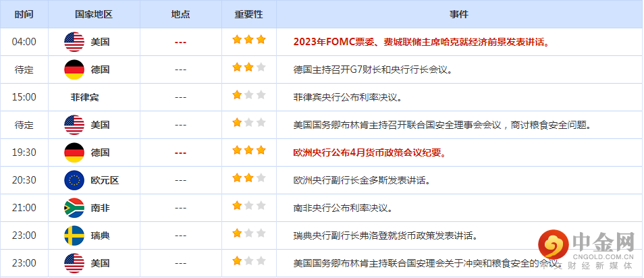Open the 菲律宾央行公布利率决议 event
644x278 pixels.
(x=348, y=97)
